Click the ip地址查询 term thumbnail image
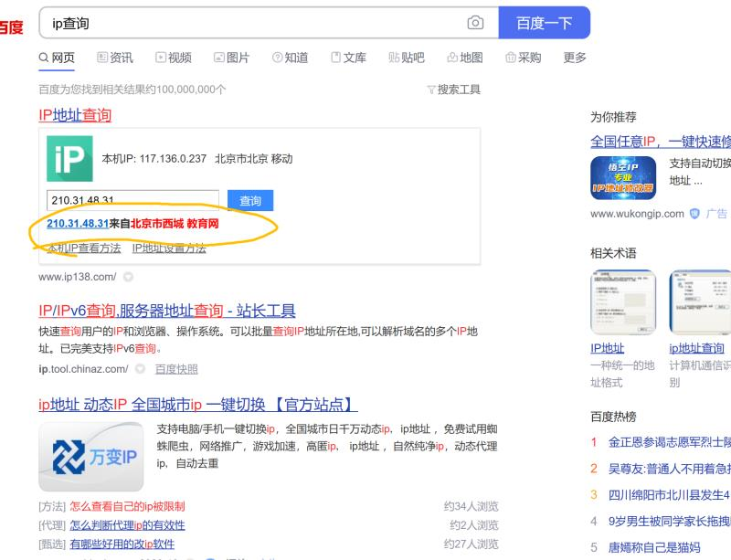This screenshot has height=560, width=731. [x=700, y=302]
